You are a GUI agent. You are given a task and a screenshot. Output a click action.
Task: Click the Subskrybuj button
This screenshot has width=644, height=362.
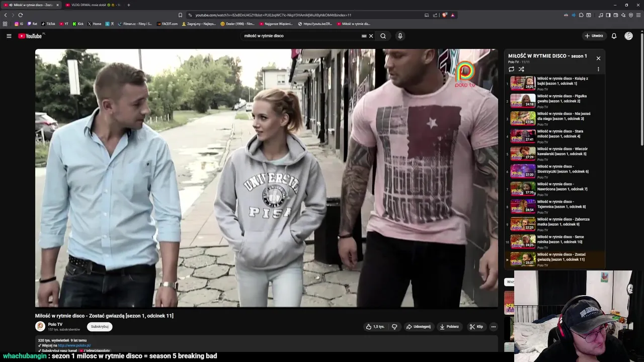100,326
